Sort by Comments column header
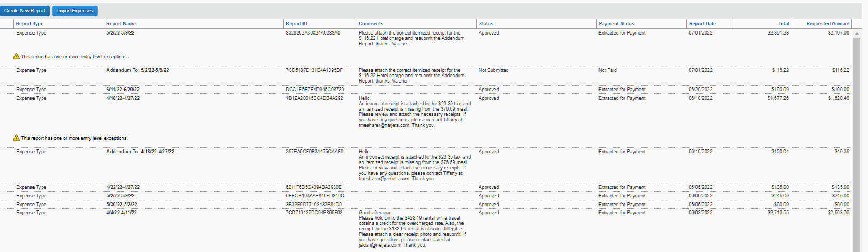 click(x=371, y=24)
